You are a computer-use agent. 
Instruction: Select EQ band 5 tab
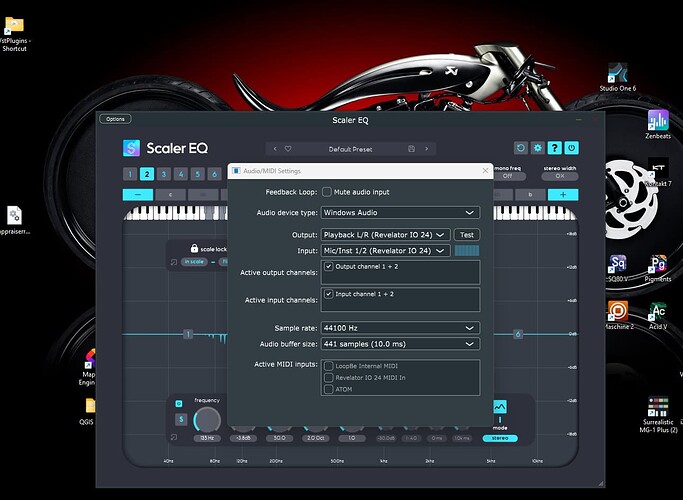coord(197,174)
